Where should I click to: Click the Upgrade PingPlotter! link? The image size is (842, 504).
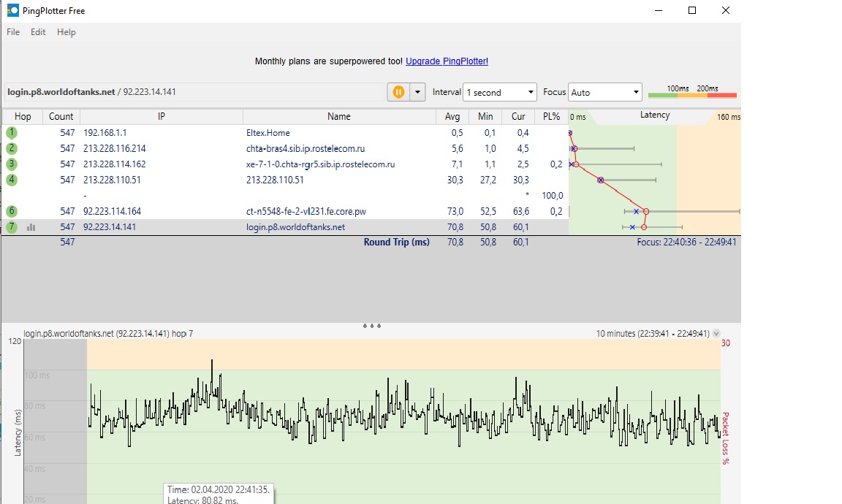coord(447,61)
